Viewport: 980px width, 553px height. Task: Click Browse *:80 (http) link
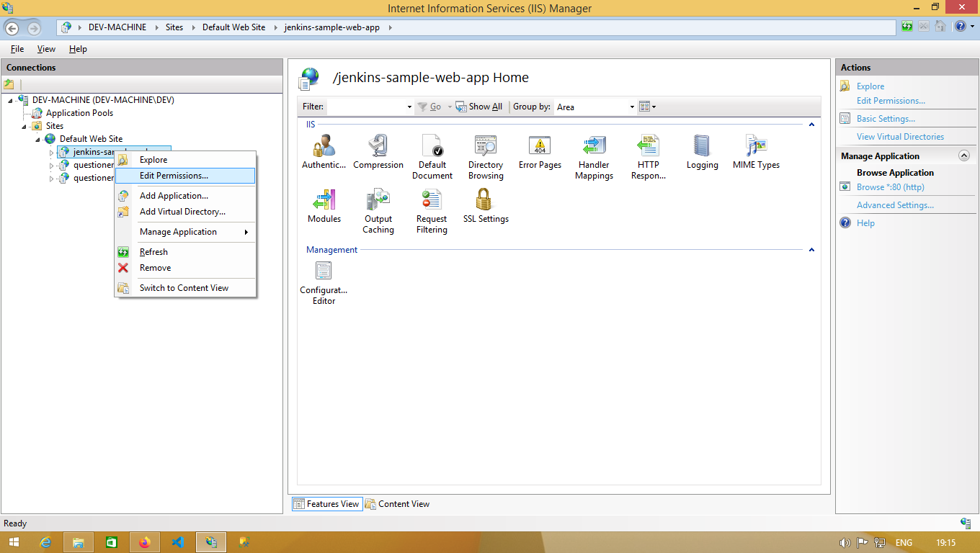coord(890,187)
